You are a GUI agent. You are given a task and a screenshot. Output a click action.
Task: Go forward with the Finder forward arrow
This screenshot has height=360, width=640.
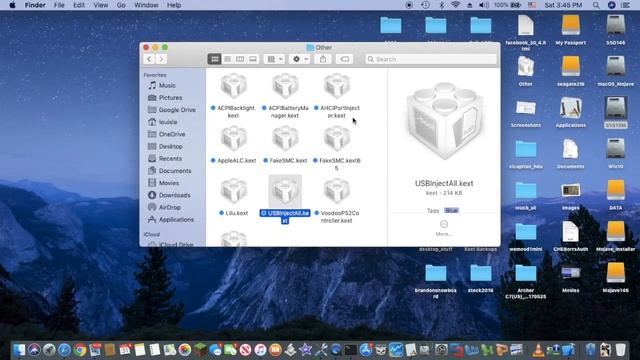pyautogui.click(x=161, y=59)
